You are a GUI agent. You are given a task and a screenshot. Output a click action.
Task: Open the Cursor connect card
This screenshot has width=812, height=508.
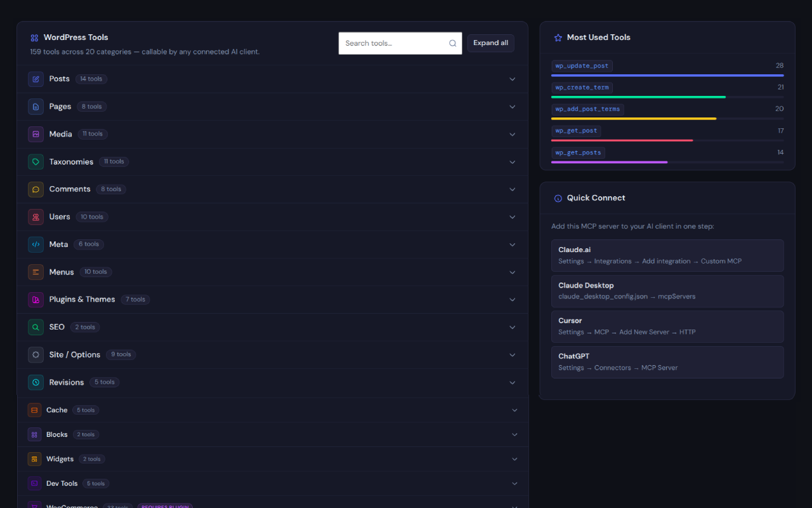[667, 326]
